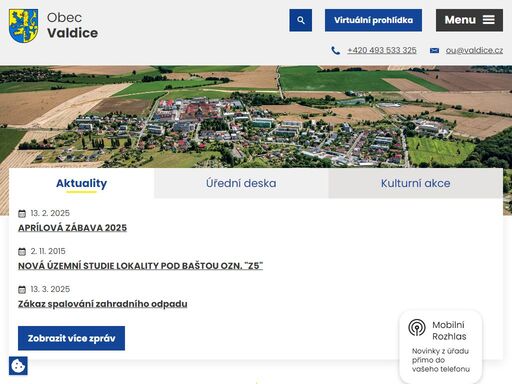Select the Aktuality tab
512x384 pixels.
[x=82, y=183]
